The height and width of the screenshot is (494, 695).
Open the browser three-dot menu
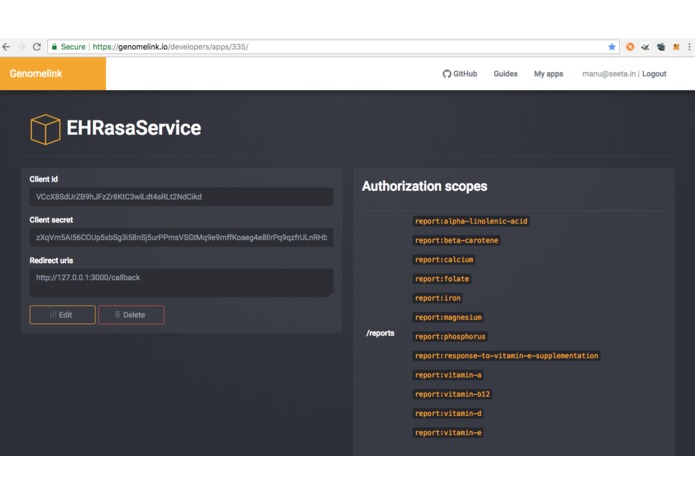[x=689, y=47]
